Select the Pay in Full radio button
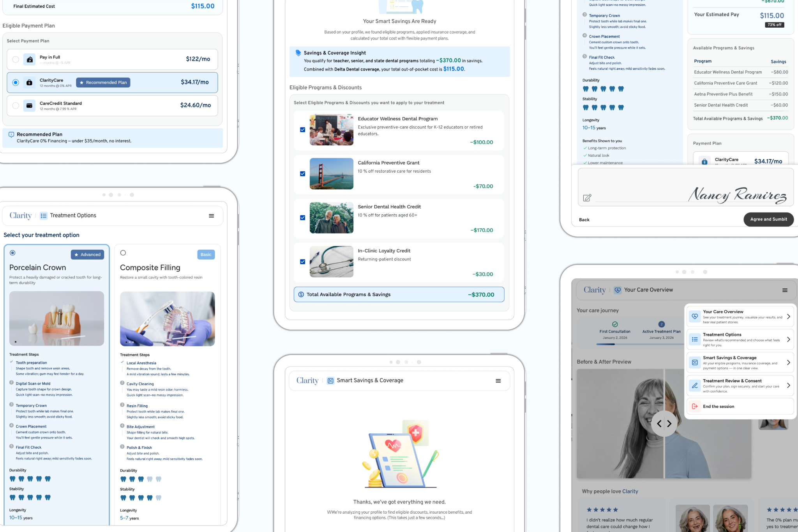This screenshot has width=798, height=532. coord(16,60)
